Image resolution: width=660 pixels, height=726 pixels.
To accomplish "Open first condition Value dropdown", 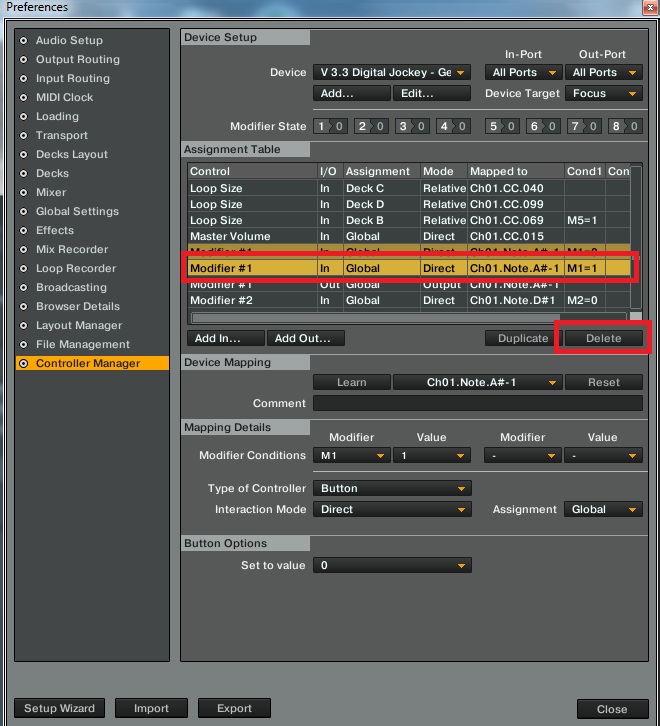I will coord(432,456).
